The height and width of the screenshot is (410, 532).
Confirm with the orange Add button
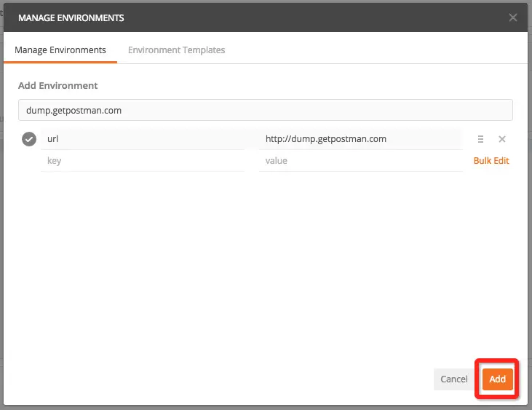[497, 379]
